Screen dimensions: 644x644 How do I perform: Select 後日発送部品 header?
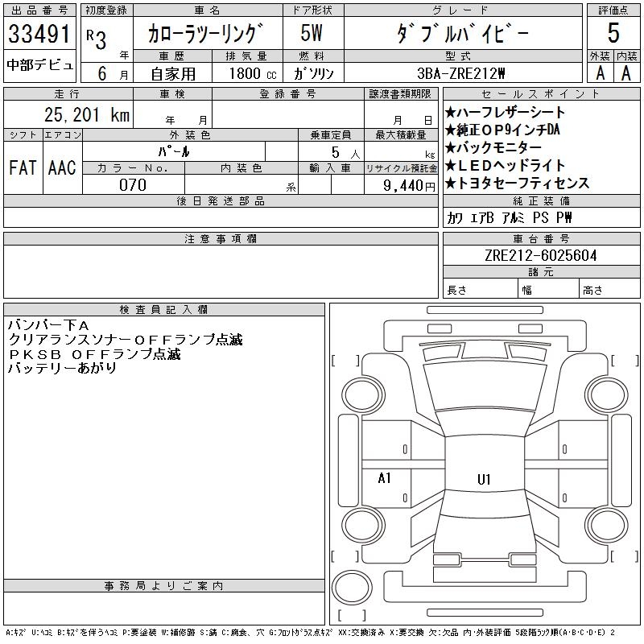(221, 200)
